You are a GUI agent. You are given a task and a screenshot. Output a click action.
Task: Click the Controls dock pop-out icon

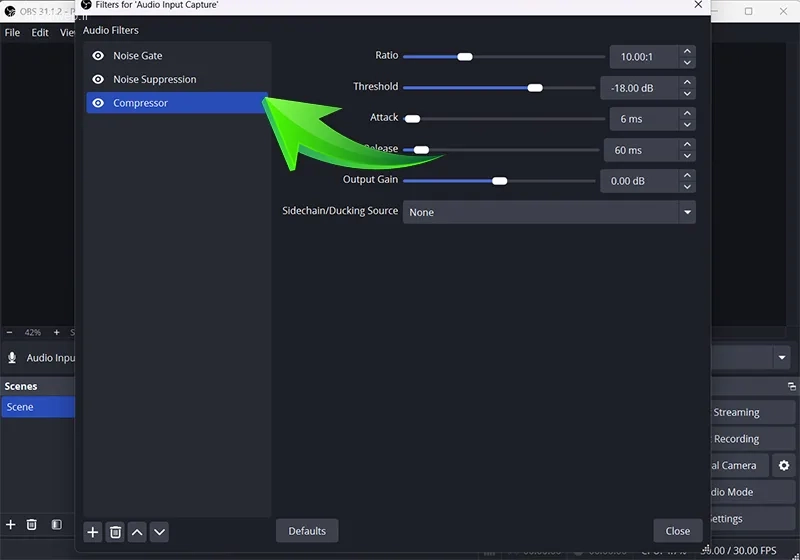[792, 387]
